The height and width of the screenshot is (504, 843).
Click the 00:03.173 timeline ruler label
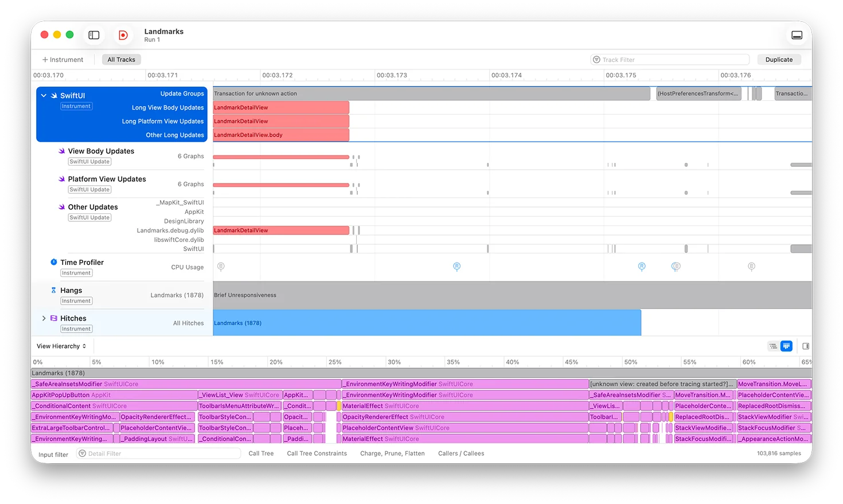coord(392,75)
